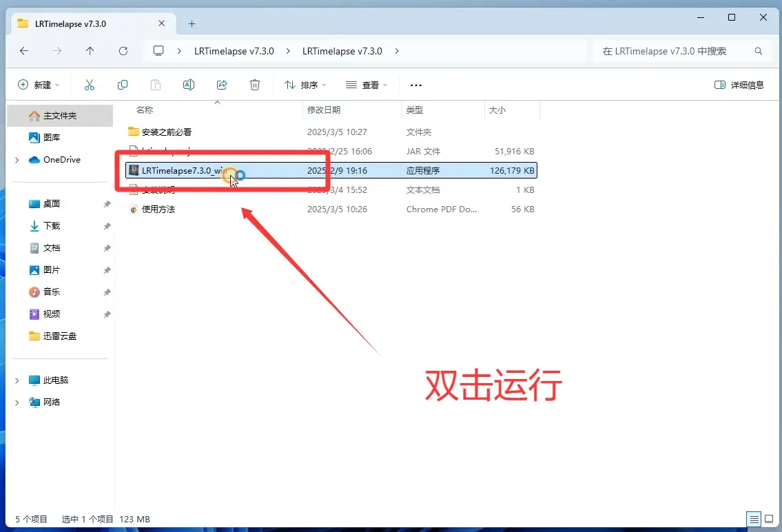Click the search box 在 LRTimelapse v7.3.0 中搜索
This screenshot has height=532, width=782.
681,51
